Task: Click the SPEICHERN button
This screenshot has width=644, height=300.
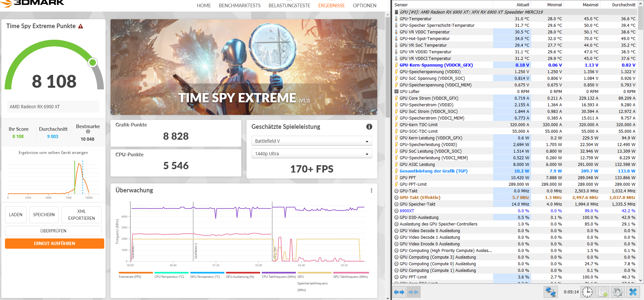Action: [x=44, y=215]
